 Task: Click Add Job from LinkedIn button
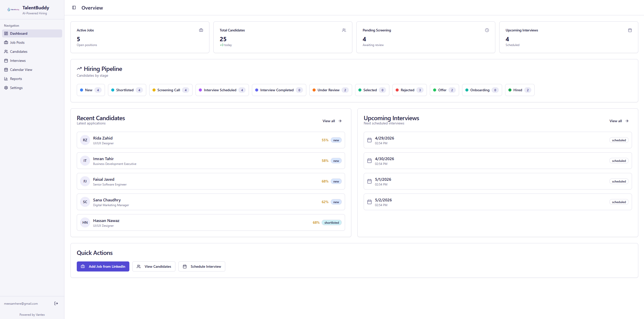click(103, 266)
